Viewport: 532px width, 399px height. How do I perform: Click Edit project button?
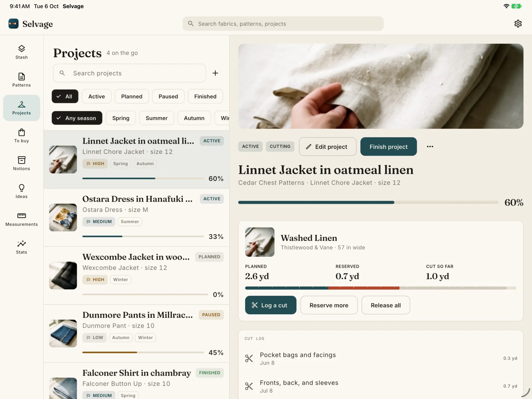(328, 147)
